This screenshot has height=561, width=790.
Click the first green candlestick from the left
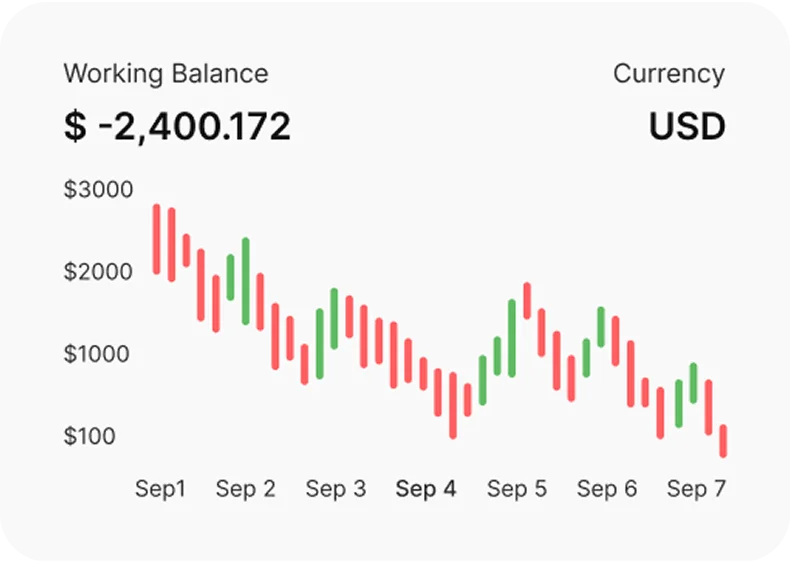click(x=230, y=277)
